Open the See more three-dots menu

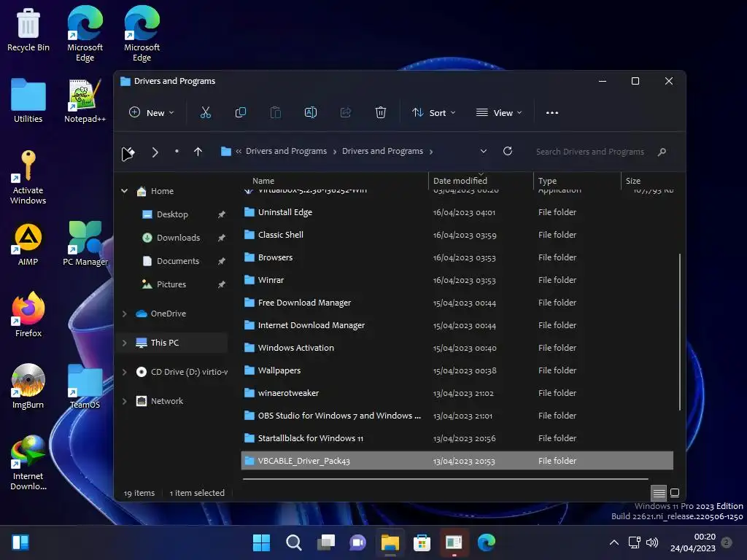(552, 113)
